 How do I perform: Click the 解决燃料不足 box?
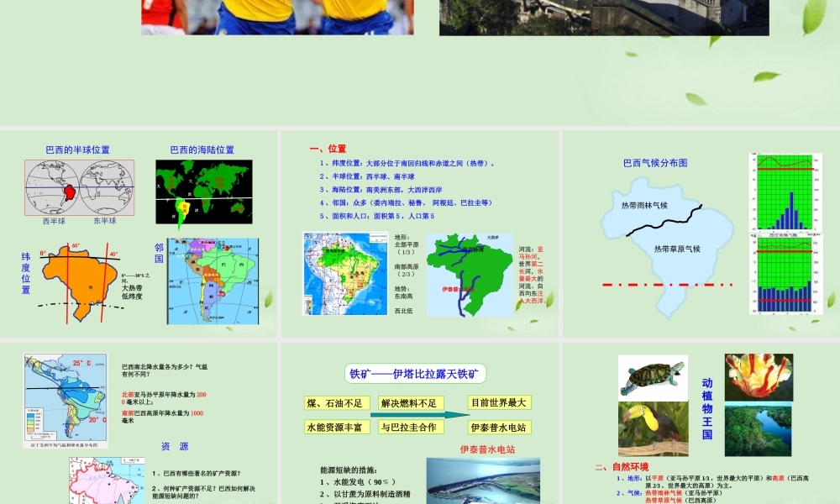[x=412, y=403]
